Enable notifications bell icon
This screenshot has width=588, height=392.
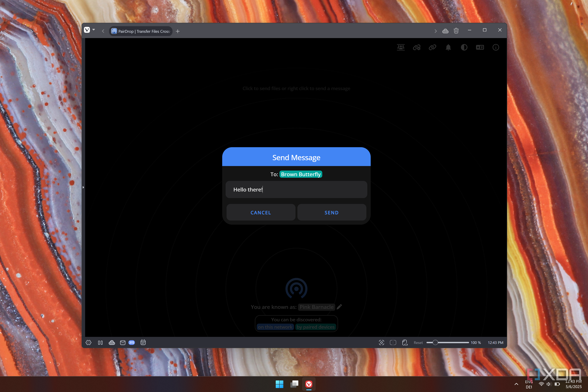pyautogui.click(x=448, y=47)
